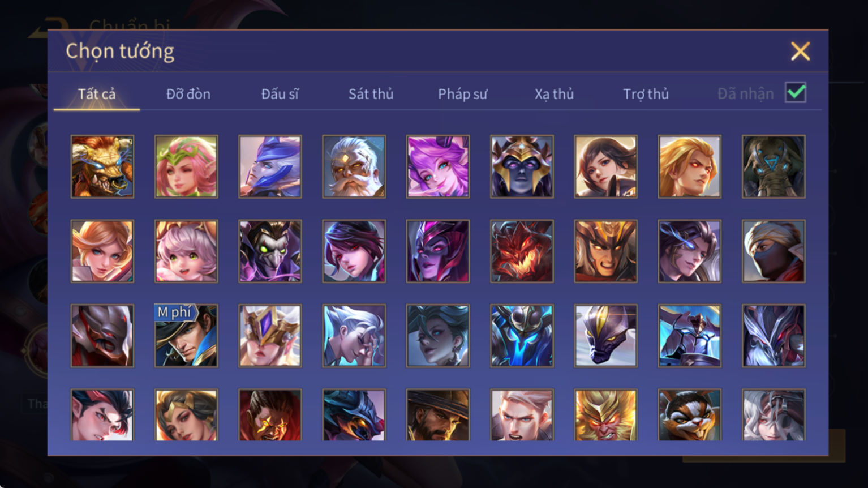The width and height of the screenshot is (868, 488).
Task: Select the golden monkey king hero
Action: coord(605,415)
